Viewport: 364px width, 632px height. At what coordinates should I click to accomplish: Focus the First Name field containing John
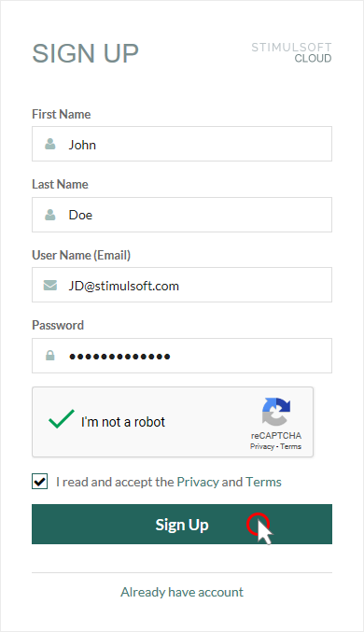click(x=182, y=144)
